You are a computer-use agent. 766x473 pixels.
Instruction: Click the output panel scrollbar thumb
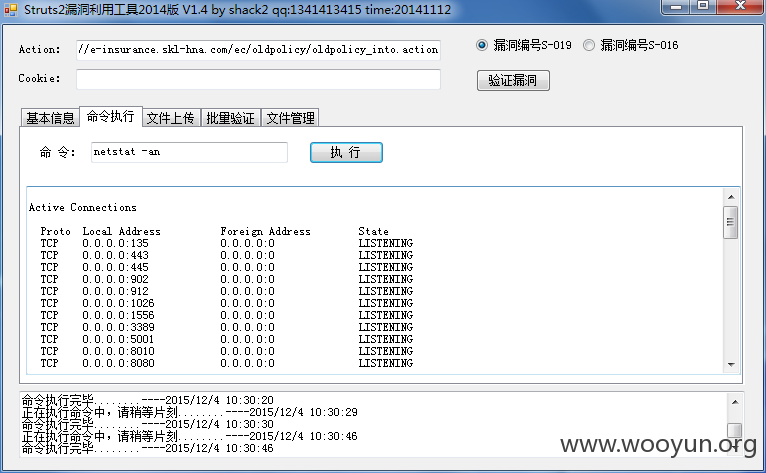click(x=731, y=222)
